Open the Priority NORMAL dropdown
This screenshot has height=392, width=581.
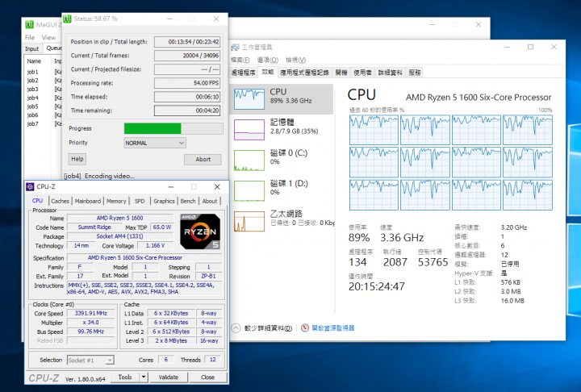(155, 143)
